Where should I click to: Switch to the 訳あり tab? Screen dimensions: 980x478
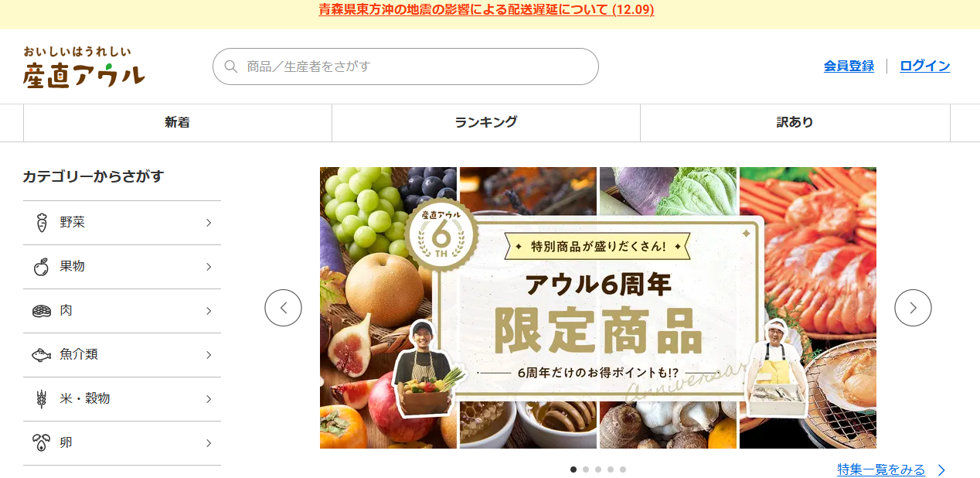pyautogui.click(x=795, y=123)
